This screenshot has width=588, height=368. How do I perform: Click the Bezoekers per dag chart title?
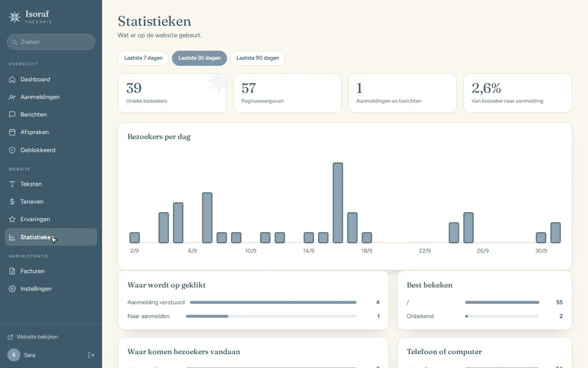pyautogui.click(x=159, y=137)
